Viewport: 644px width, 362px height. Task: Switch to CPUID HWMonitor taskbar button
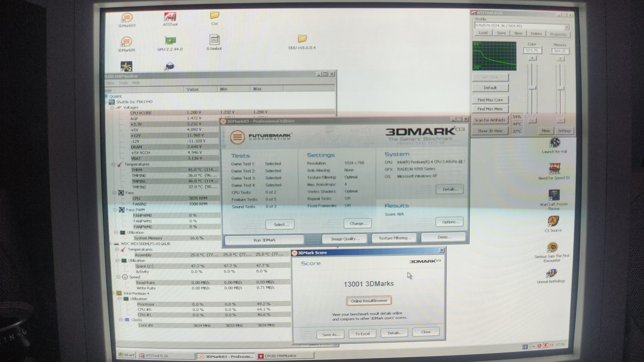tap(285, 355)
